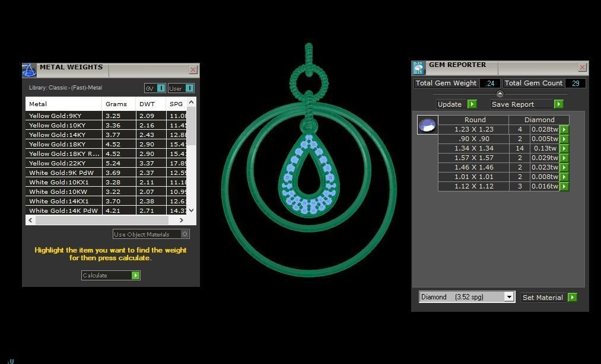Click the 1.12 X 1.12 gem size cell
601x364 pixels.
(x=474, y=187)
